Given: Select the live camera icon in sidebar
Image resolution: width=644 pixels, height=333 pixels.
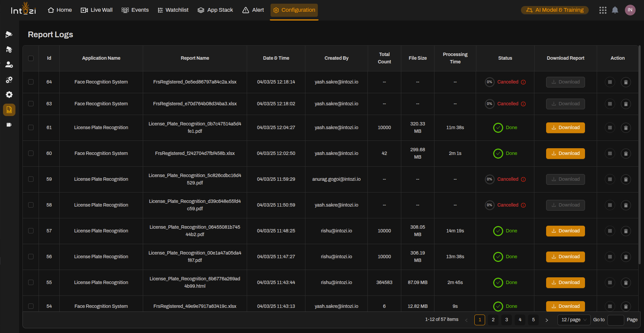Looking at the screenshot, I should [9, 34].
